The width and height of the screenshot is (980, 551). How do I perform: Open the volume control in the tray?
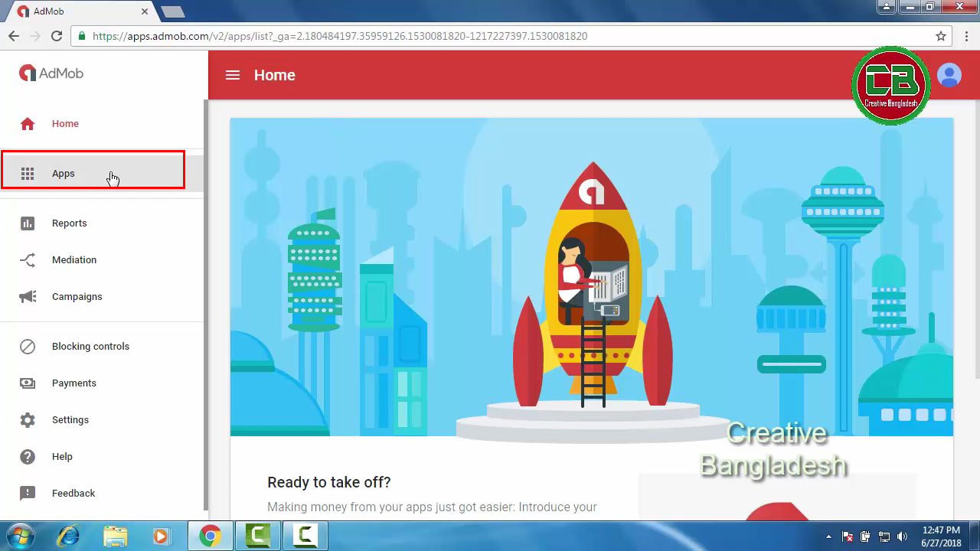coord(903,536)
